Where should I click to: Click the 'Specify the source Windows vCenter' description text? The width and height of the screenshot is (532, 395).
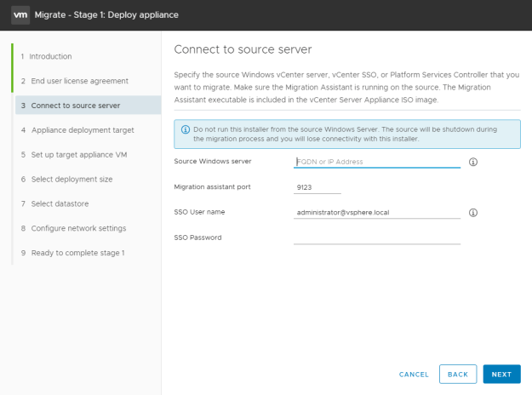346,87
